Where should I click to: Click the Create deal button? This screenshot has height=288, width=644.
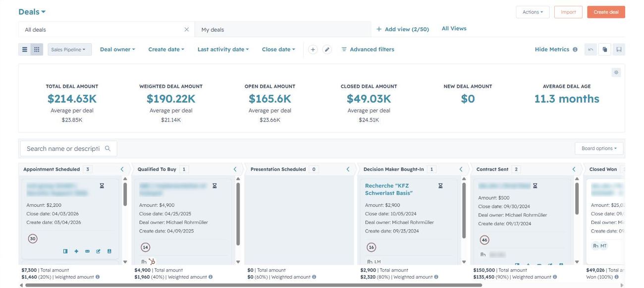tap(606, 12)
